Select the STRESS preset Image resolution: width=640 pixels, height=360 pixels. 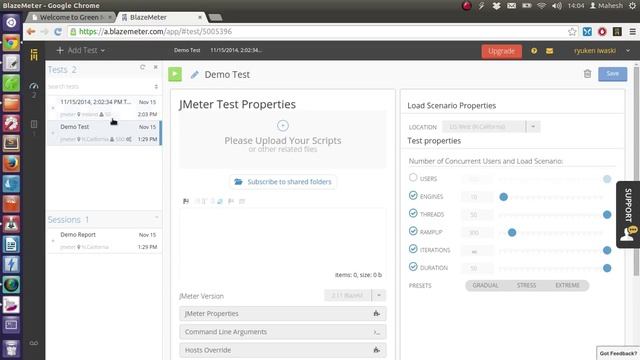[527, 285]
